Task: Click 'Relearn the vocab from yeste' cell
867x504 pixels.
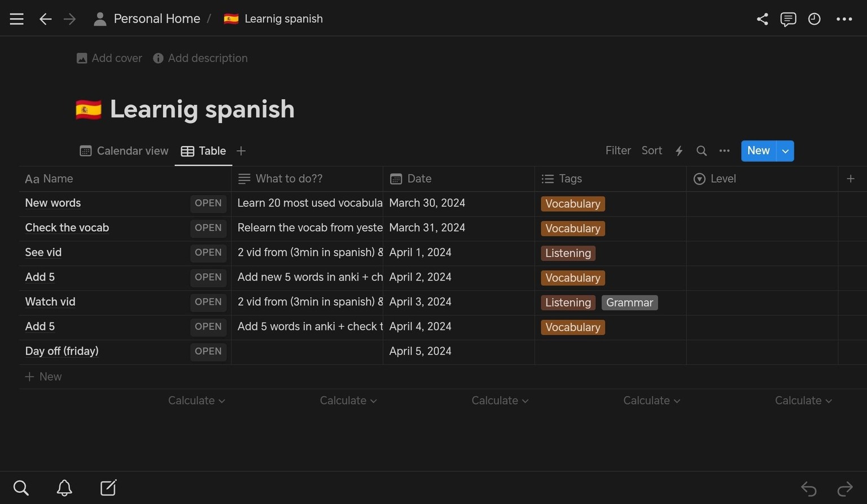Action: click(x=307, y=228)
